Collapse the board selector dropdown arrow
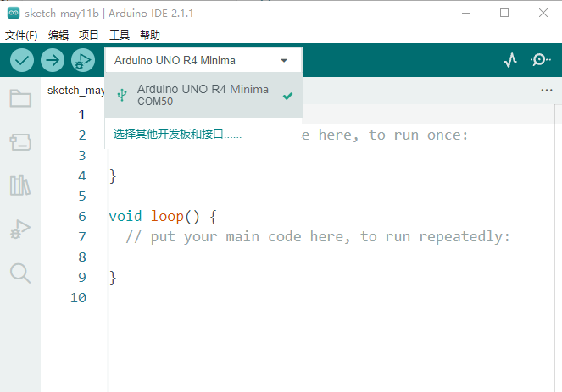Screen dimensions: 562x392 point(284,60)
